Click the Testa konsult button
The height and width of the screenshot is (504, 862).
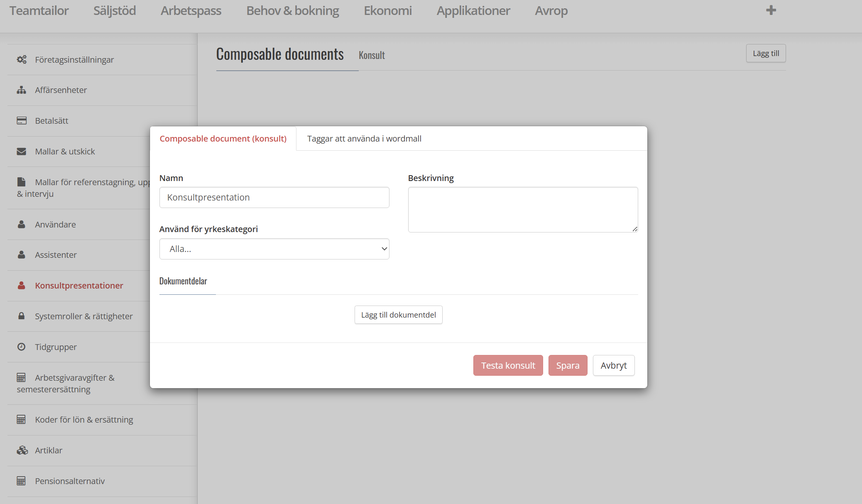tap(508, 366)
